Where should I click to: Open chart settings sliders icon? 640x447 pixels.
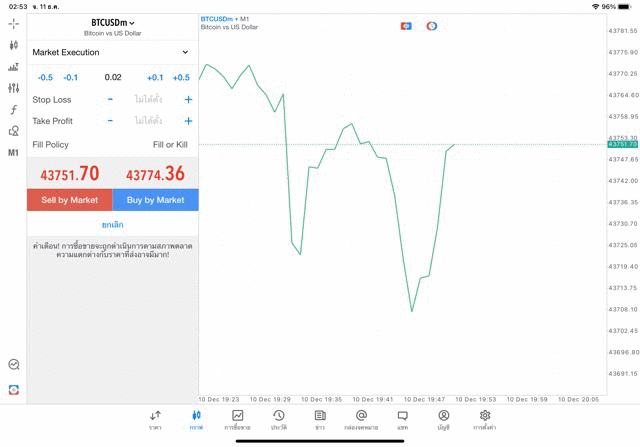tap(13, 88)
